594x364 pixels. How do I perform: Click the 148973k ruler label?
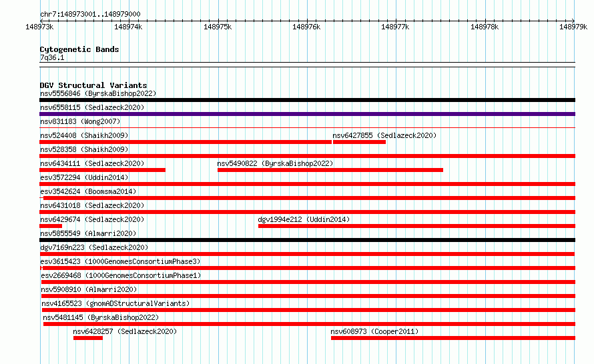point(39,27)
